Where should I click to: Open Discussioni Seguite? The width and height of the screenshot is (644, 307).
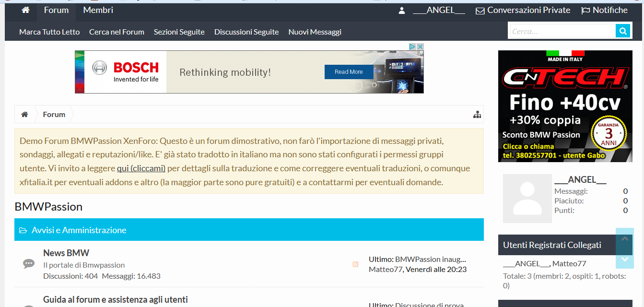coord(246,32)
